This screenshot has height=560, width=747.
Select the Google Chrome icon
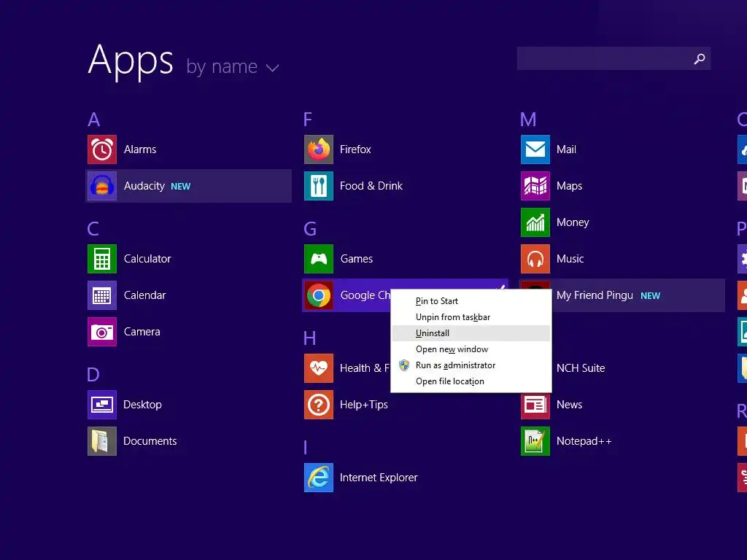[319, 295]
